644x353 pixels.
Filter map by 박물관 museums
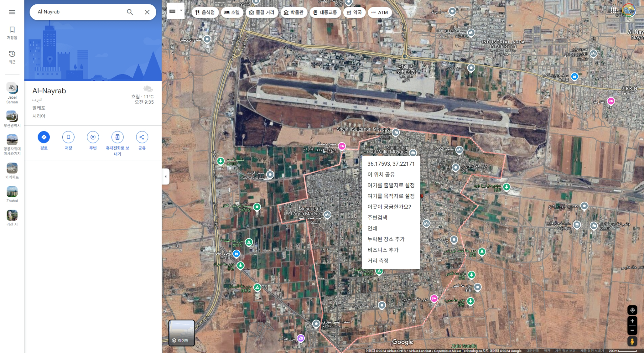pyautogui.click(x=294, y=12)
